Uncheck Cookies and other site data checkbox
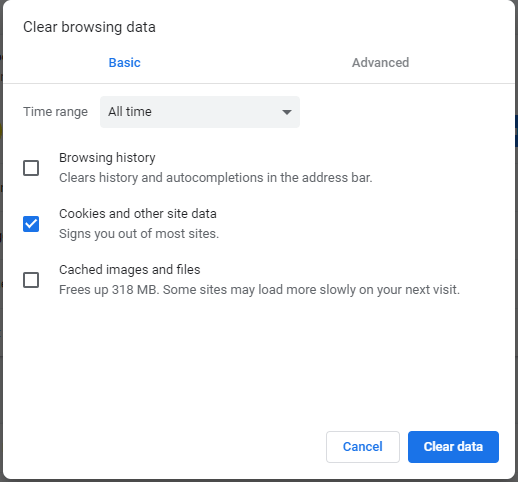The height and width of the screenshot is (482, 518). click(31, 224)
